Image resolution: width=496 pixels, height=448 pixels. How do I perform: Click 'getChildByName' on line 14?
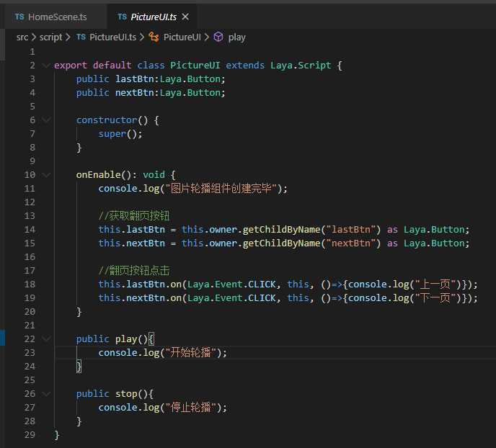[x=282, y=229]
